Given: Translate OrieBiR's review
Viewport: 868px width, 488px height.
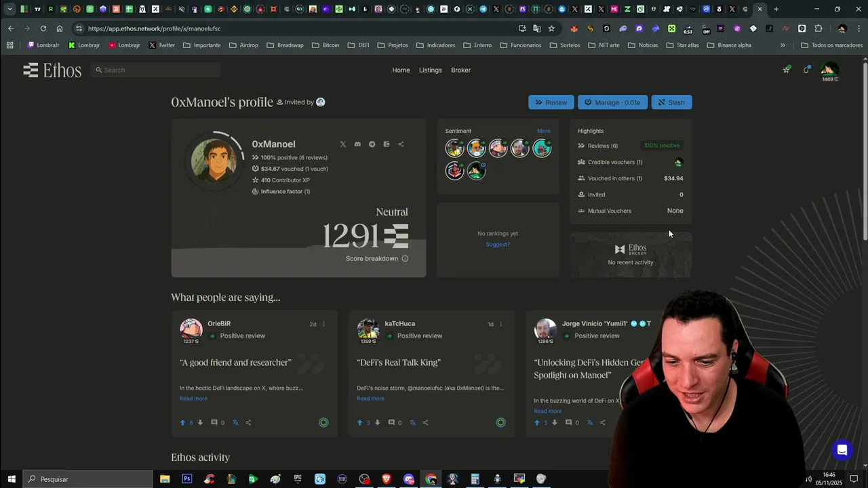Looking at the screenshot, I should point(235,423).
